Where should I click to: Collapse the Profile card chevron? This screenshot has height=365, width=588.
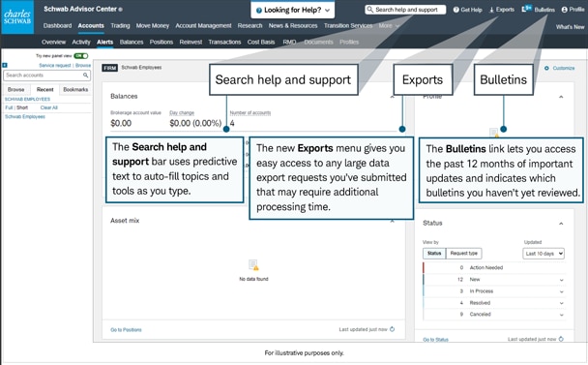561,97
